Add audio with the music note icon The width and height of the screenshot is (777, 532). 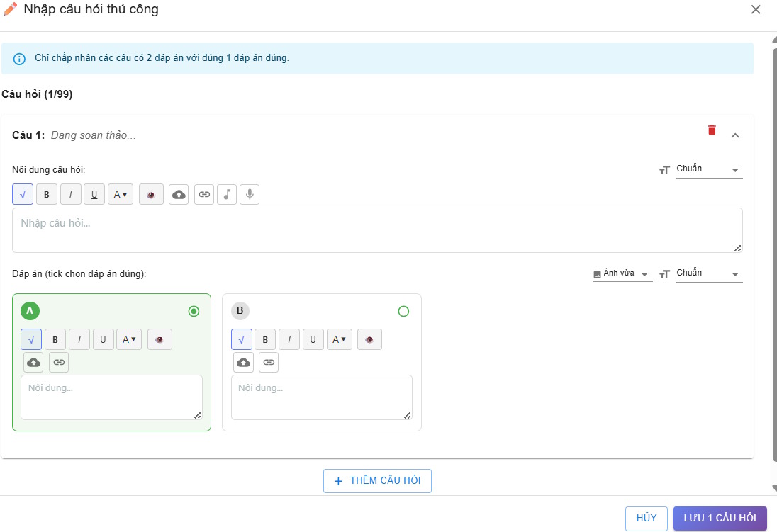(x=227, y=195)
